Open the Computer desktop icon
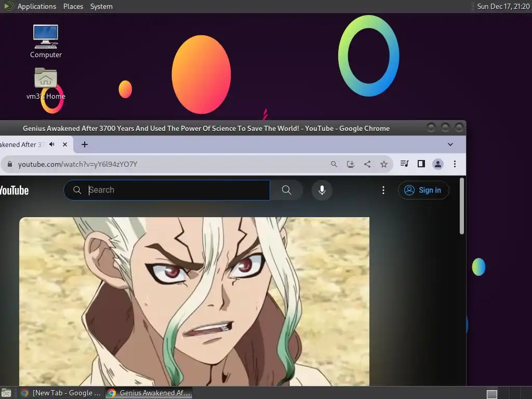Viewport: 532px width, 399px height. pos(46,41)
